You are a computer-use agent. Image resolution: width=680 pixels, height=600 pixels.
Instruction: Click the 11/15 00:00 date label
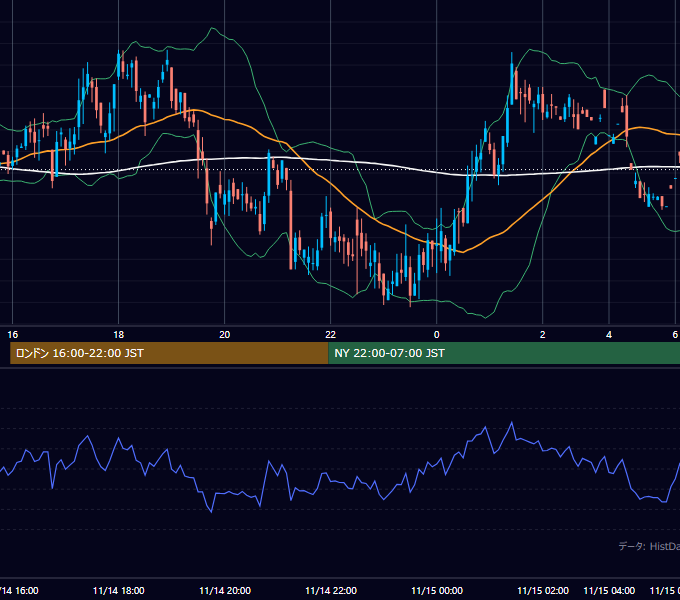pos(437,591)
